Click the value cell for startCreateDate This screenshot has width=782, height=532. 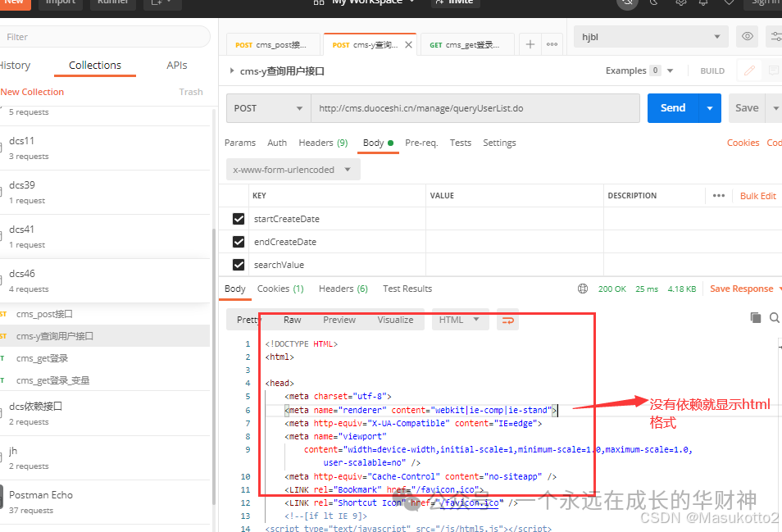click(514, 219)
